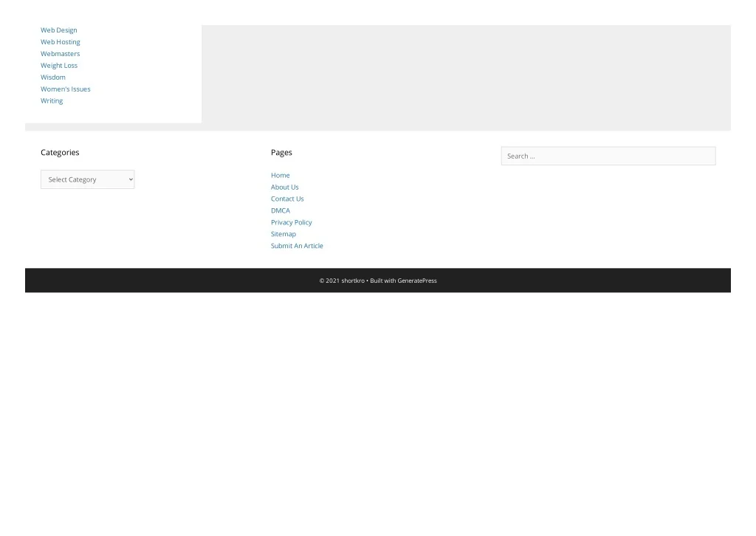Viewport: 756px width, 536px height.
Task: Open the Web Design category link
Action: click(58, 30)
